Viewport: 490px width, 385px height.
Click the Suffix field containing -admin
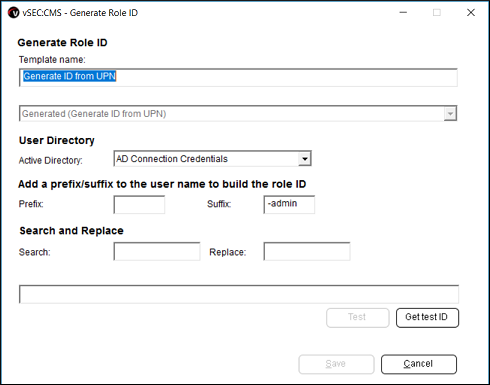click(x=289, y=204)
